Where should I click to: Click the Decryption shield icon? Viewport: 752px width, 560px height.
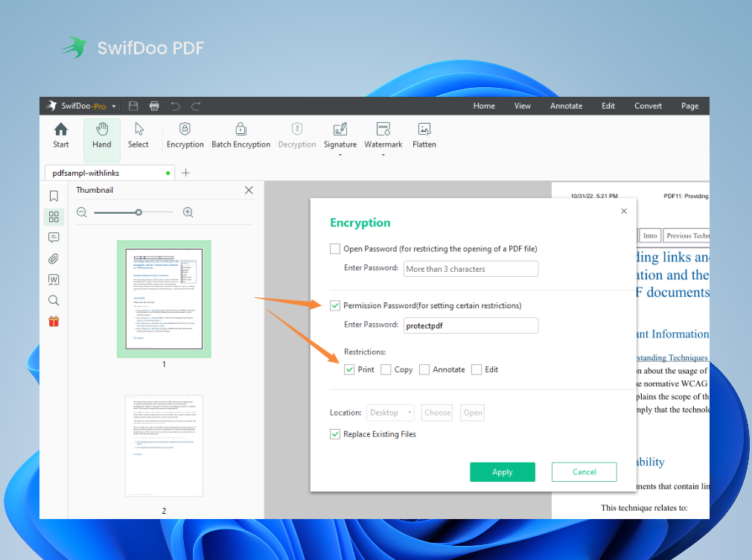point(297,129)
